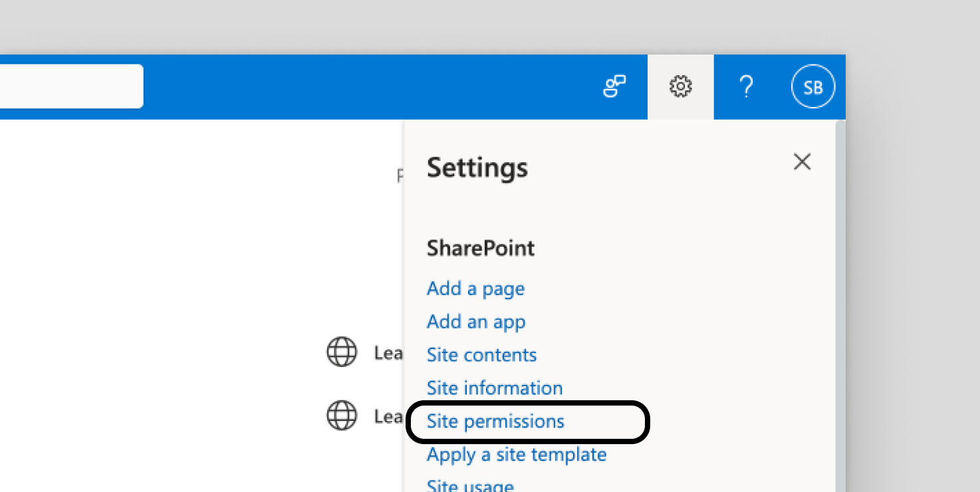This screenshot has width=980, height=492.
Task: Open the conversations icon in header
Action: tap(614, 86)
